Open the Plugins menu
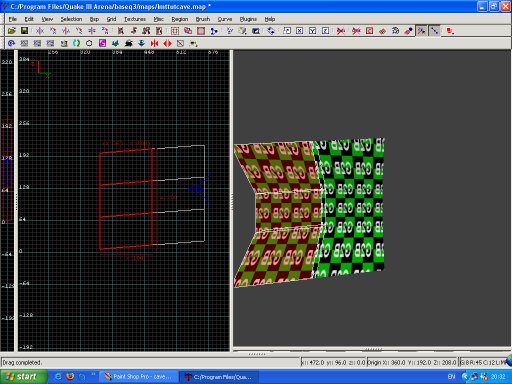512x384 pixels. pos(248,19)
